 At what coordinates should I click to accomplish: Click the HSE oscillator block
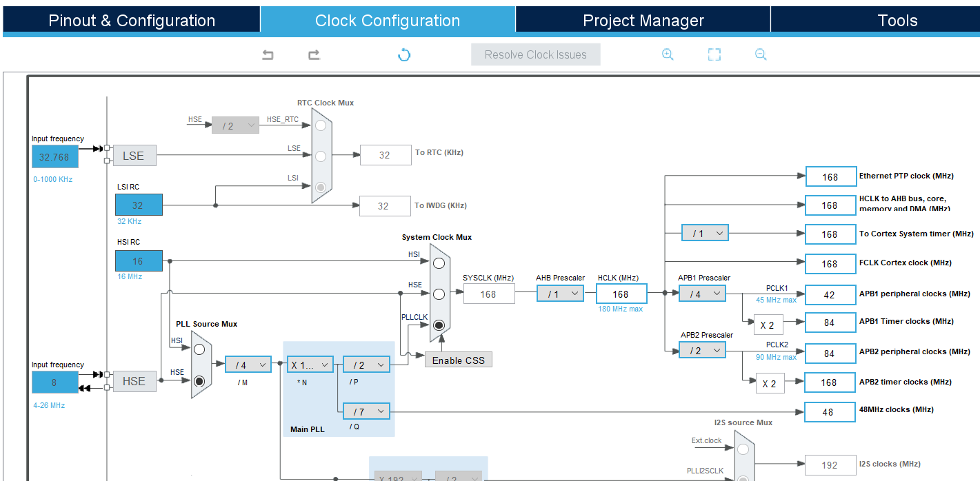(x=134, y=381)
